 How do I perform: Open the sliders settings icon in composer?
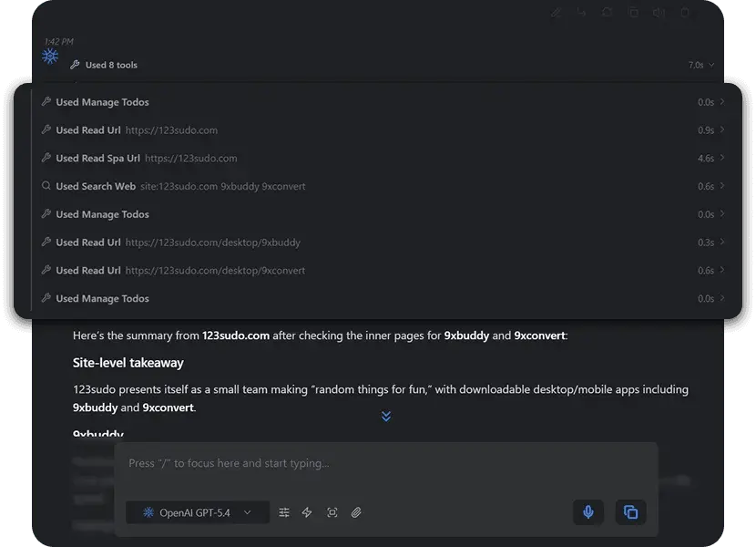pyautogui.click(x=284, y=512)
